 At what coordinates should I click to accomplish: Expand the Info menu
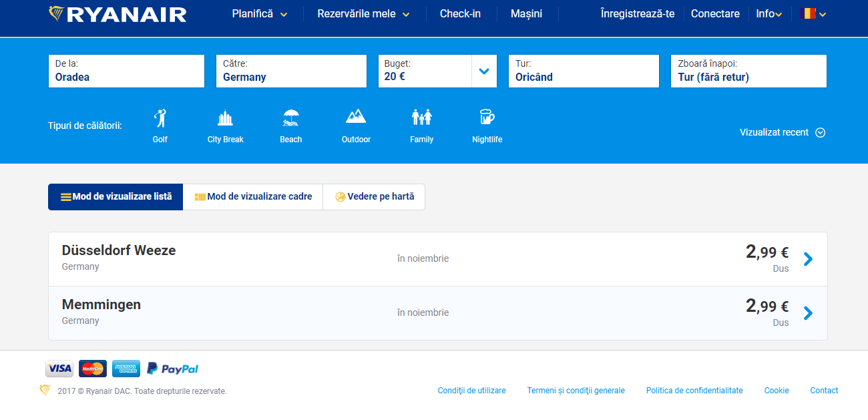(x=769, y=13)
